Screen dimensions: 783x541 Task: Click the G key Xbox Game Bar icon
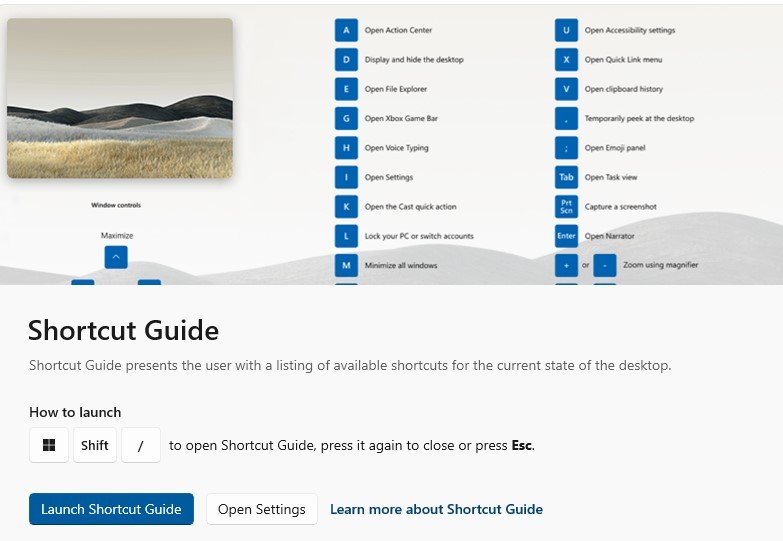tap(346, 118)
